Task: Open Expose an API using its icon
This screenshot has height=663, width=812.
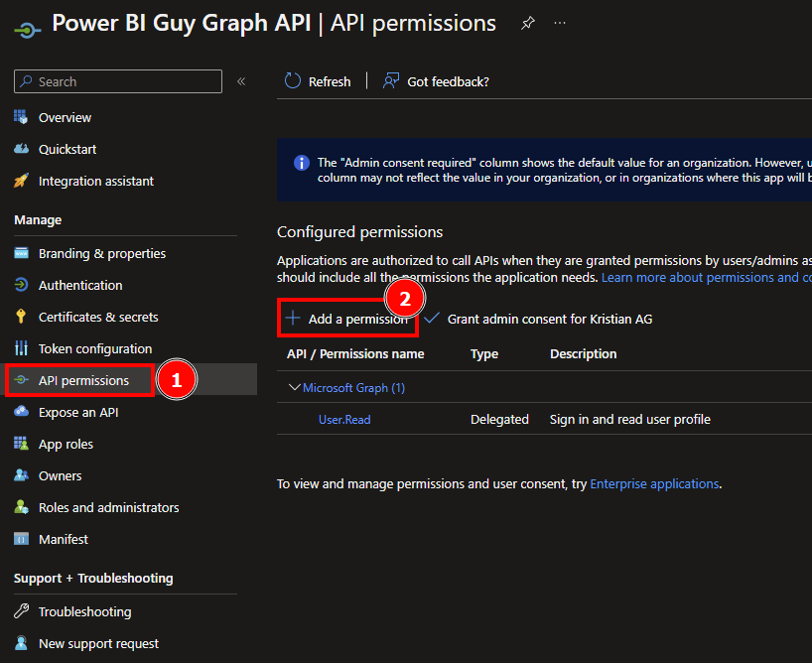Action: tap(22, 412)
